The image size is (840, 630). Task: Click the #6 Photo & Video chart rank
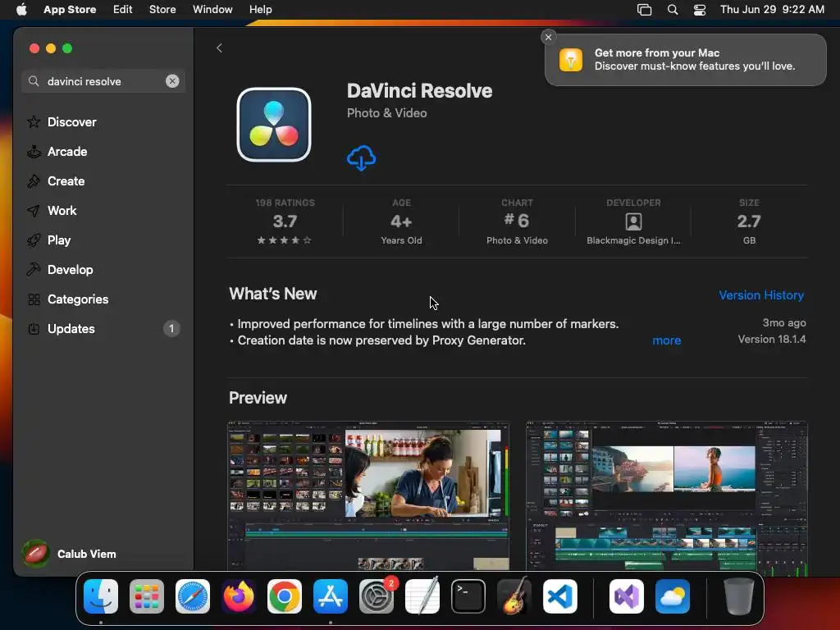(x=517, y=221)
